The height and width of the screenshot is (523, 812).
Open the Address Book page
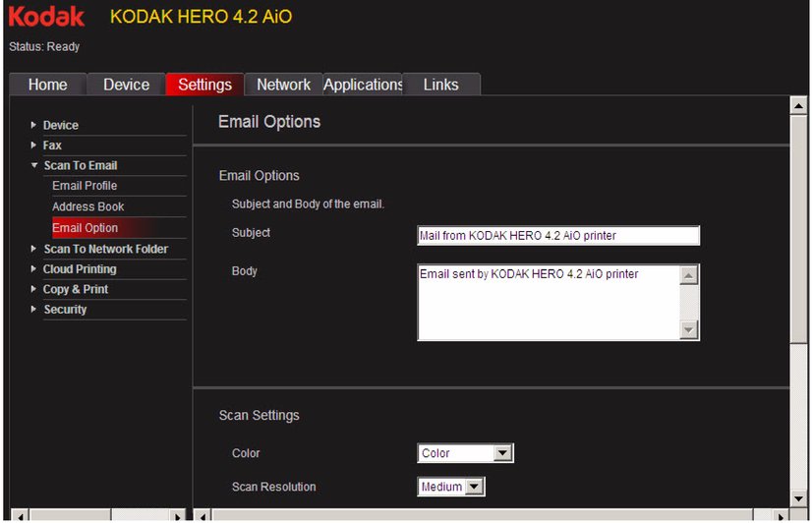pyautogui.click(x=87, y=206)
